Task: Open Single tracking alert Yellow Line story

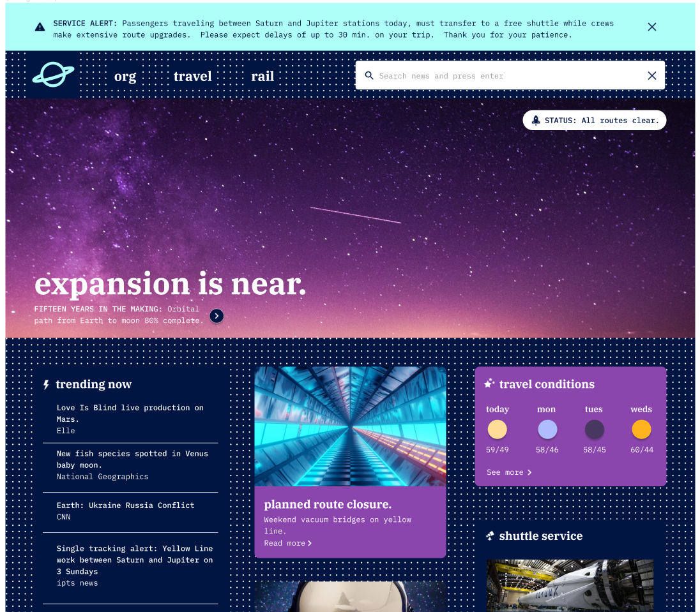Action: click(134, 560)
